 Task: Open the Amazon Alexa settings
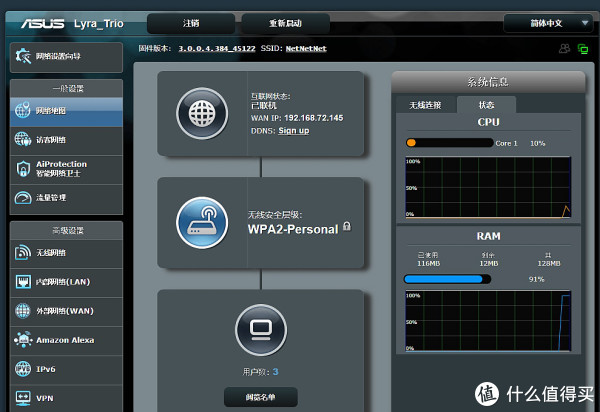pos(64,340)
